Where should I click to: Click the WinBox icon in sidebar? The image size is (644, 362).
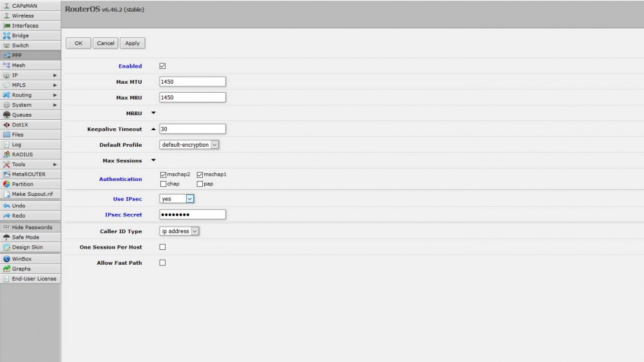(x=6, y=259)
